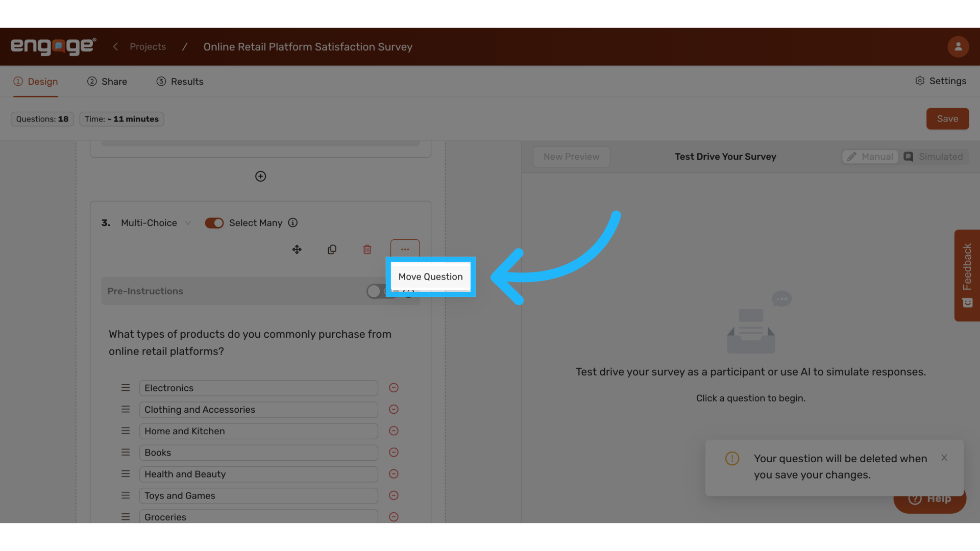Image resolution: width=980 pixels, height=551 pixels.
Task: Switch preview mode to Simulated
Action: coord(934,157)
